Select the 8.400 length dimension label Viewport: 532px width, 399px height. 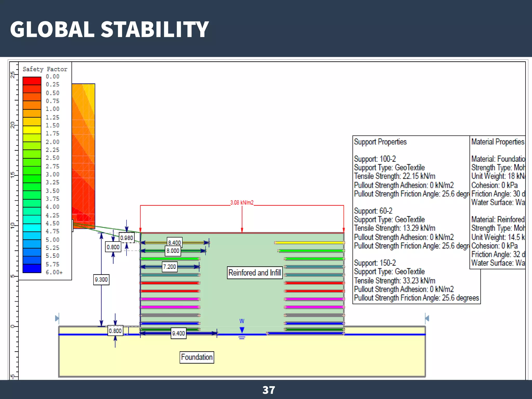point(174,243)
